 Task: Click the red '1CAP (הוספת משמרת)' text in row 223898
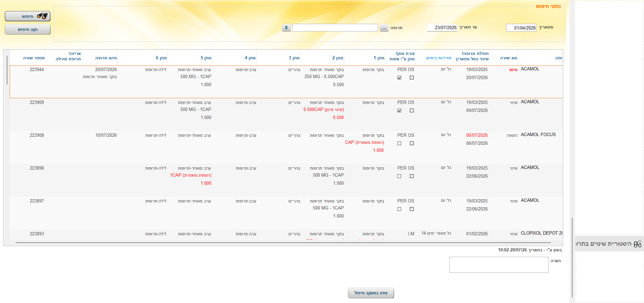click(x=191, y=175)
